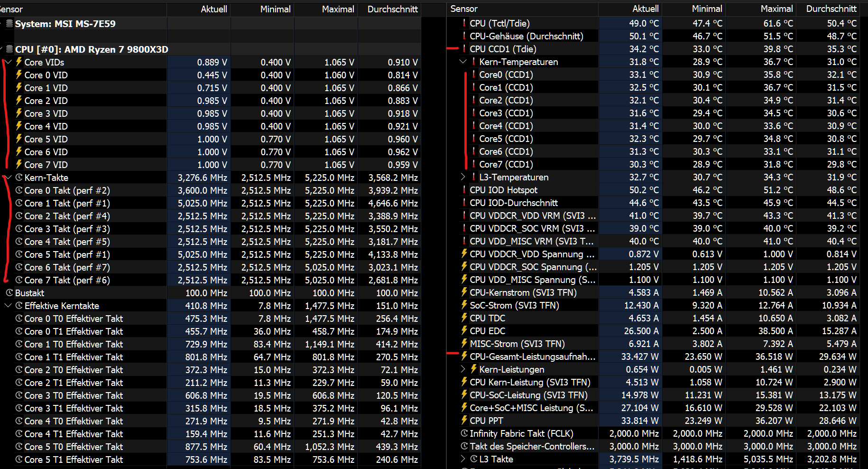Click the thermometer icon beside Kern-Temperaturen
The image size is (868, 469).
coord(473,62)
